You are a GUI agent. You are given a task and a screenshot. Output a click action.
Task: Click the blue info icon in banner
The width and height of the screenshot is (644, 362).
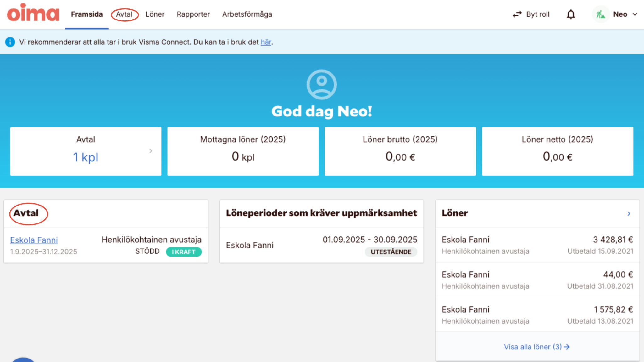10,42
